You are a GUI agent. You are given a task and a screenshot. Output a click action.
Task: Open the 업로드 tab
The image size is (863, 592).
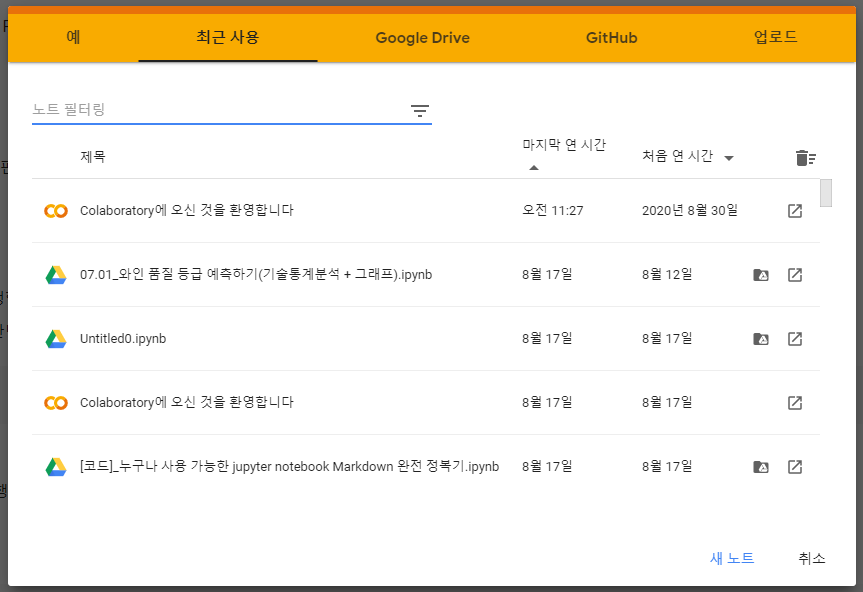tap(775, 37)
